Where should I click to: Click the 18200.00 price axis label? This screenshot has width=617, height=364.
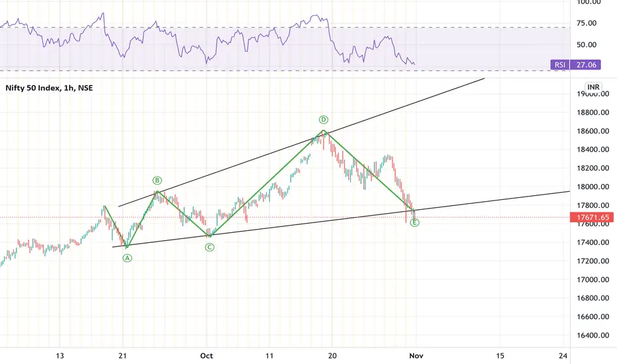[x=593, y=168]
